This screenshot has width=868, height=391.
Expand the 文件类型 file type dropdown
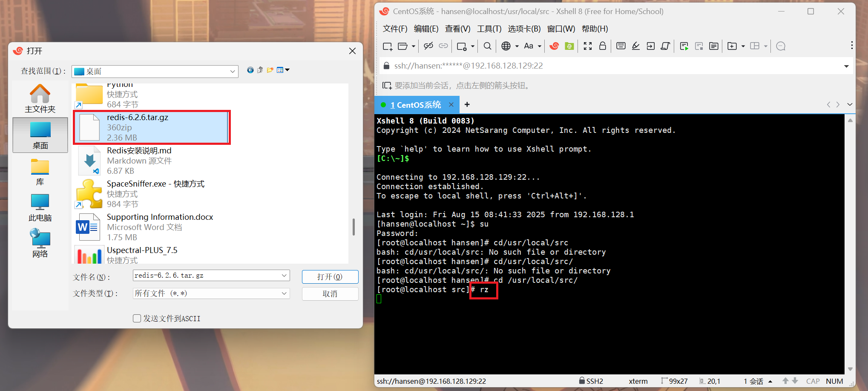(x=284, y=293)
